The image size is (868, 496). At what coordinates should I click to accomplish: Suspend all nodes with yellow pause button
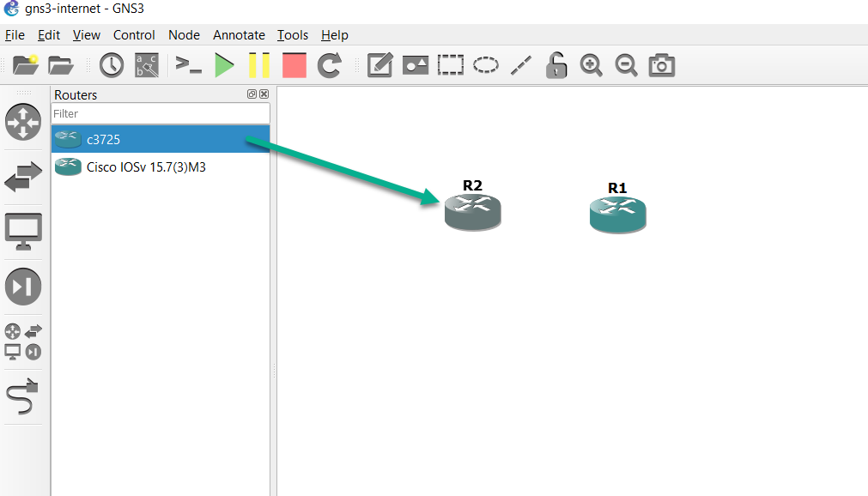pyautogui.click(x=259, y=65)
